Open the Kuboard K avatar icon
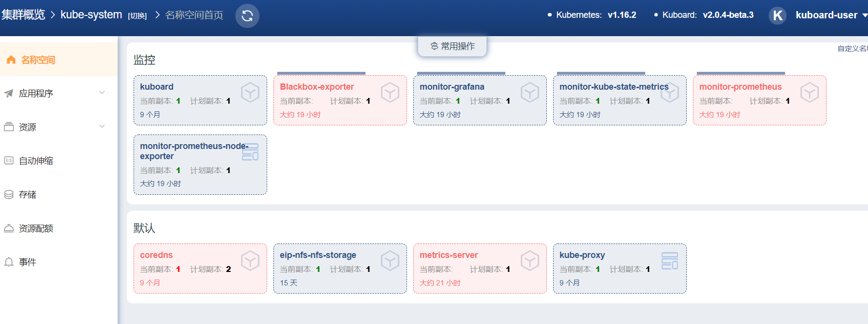868x324 pixels. point(777,15)
